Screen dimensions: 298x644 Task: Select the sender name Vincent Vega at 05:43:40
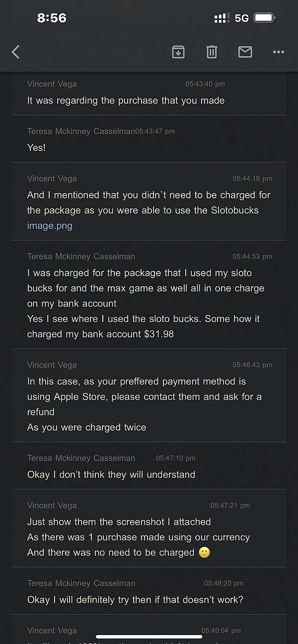click(52, 84)
